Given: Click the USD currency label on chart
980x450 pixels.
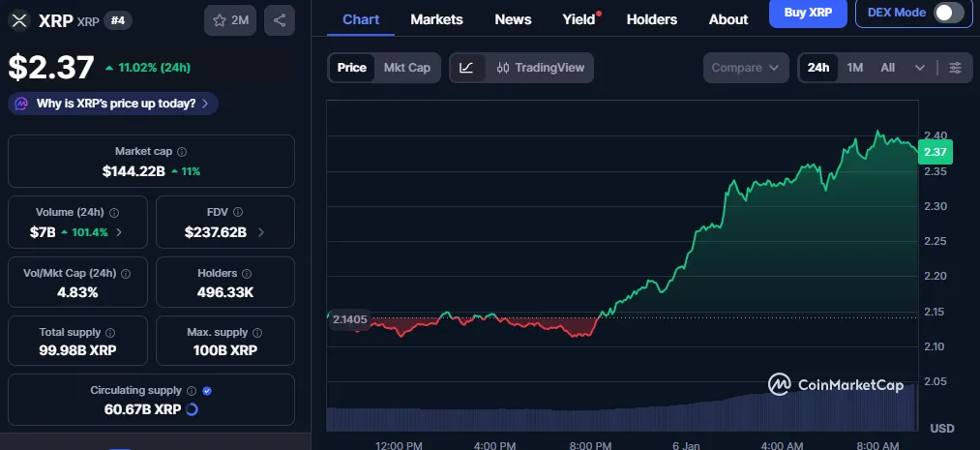Looking at the screenshot, I should pyautogui.click(x=942, y=428).
